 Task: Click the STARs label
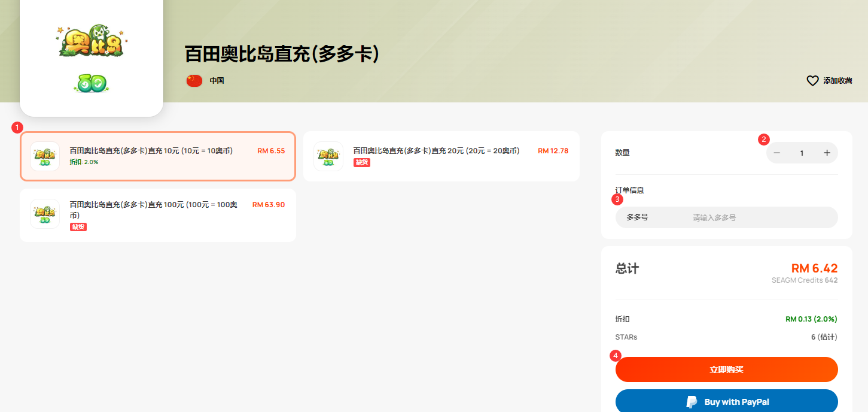[626, 337]
